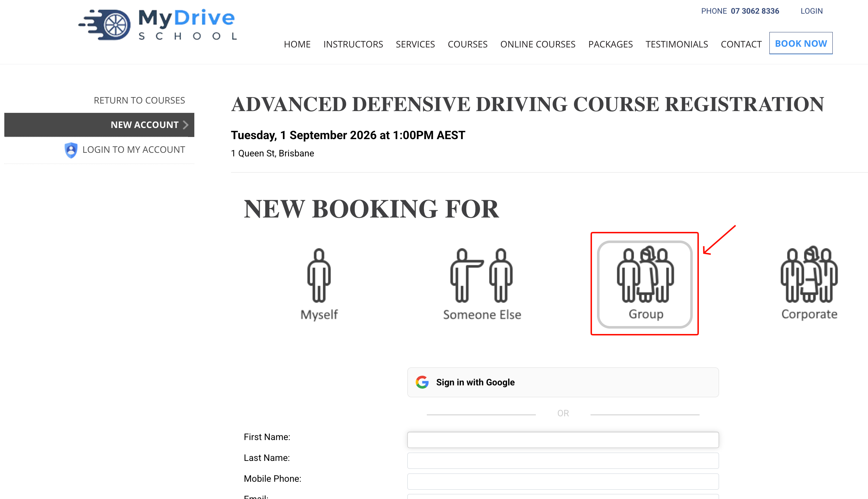Viewport: 868px width, 499px height.
Task: Open Login to My Account
Action: click(x=134, y=150)
